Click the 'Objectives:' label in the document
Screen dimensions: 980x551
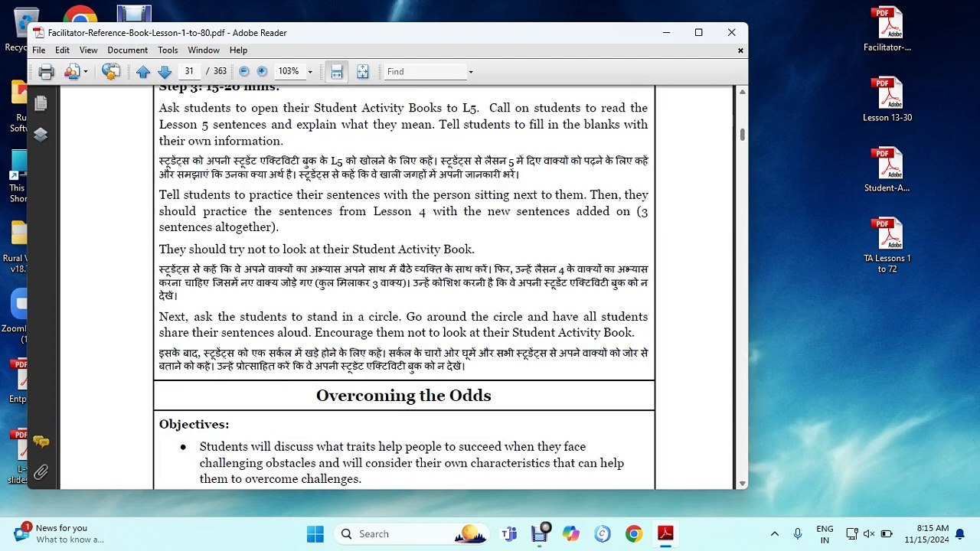[x=194, y=424]
